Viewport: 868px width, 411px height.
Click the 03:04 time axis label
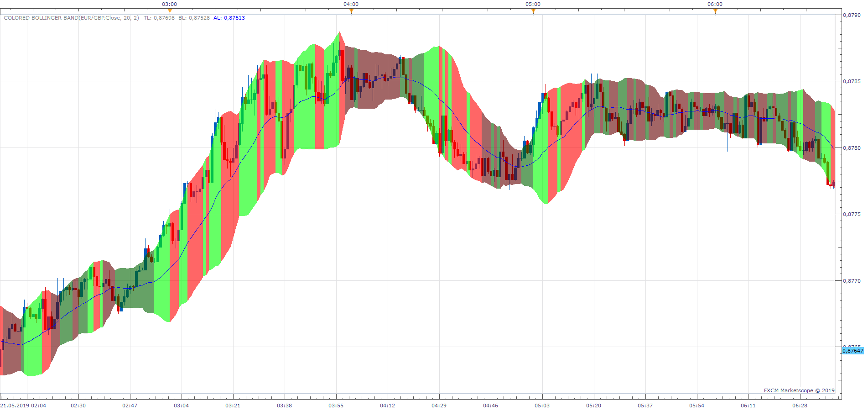tap(182, 406)
